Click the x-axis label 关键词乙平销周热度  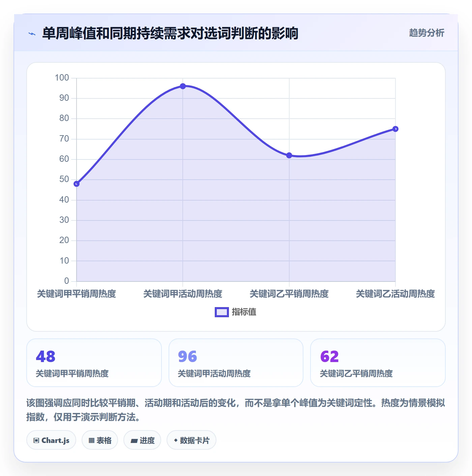[x=289, y=294]
